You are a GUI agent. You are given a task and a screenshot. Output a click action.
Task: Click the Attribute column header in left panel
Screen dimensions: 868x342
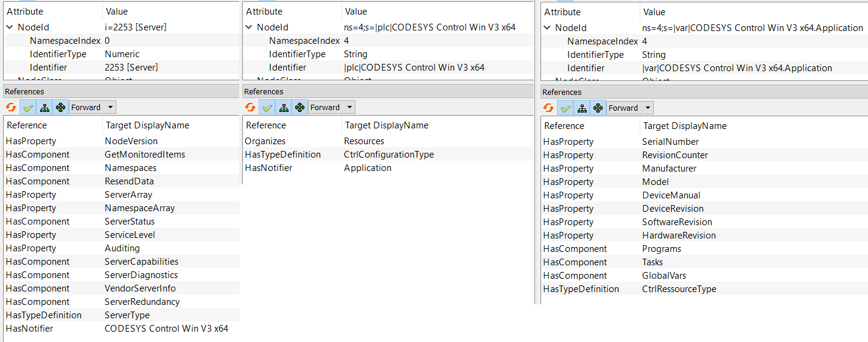coord(25,11)
